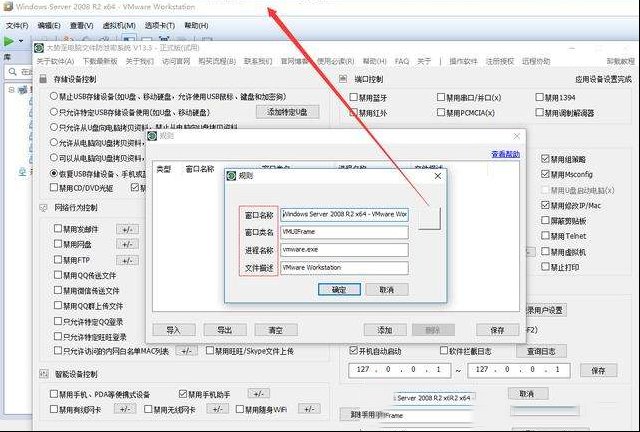Viewport: 640px width, 432px height.
Task: Click the 导入 button
Action: point(174,330)
